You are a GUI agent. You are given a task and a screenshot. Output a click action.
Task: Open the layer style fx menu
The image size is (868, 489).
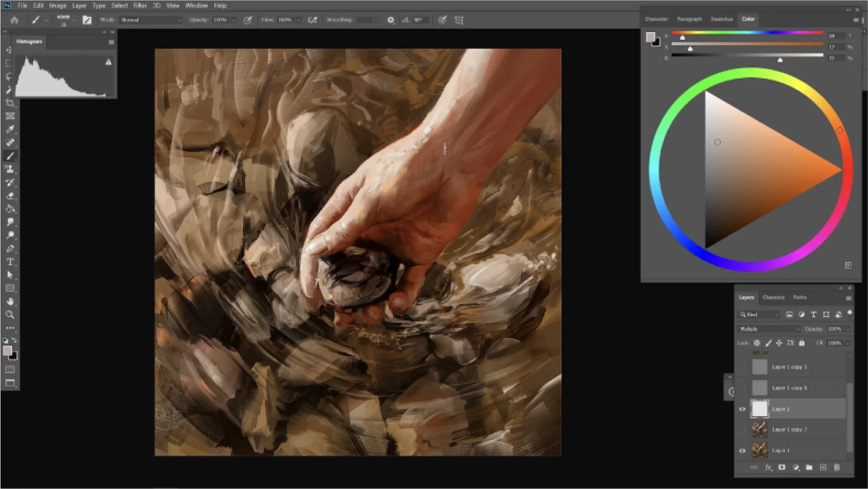point(769,467)
